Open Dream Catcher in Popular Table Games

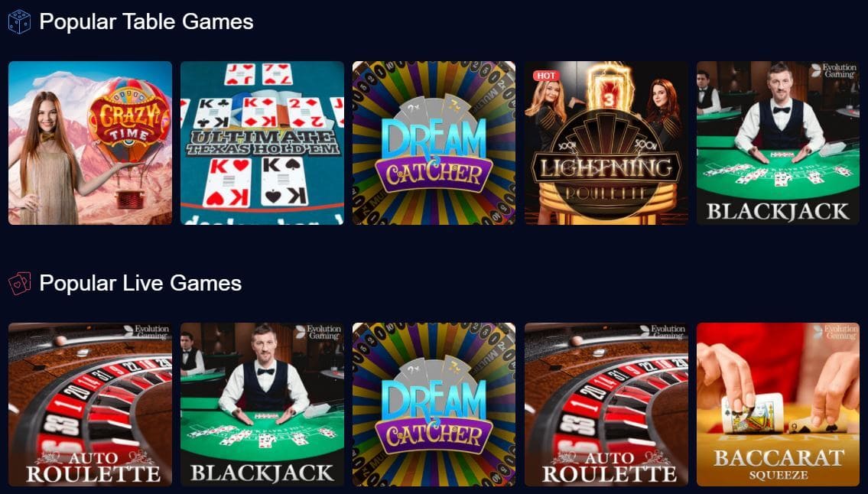pyautogui.click(x=434, y=143)
